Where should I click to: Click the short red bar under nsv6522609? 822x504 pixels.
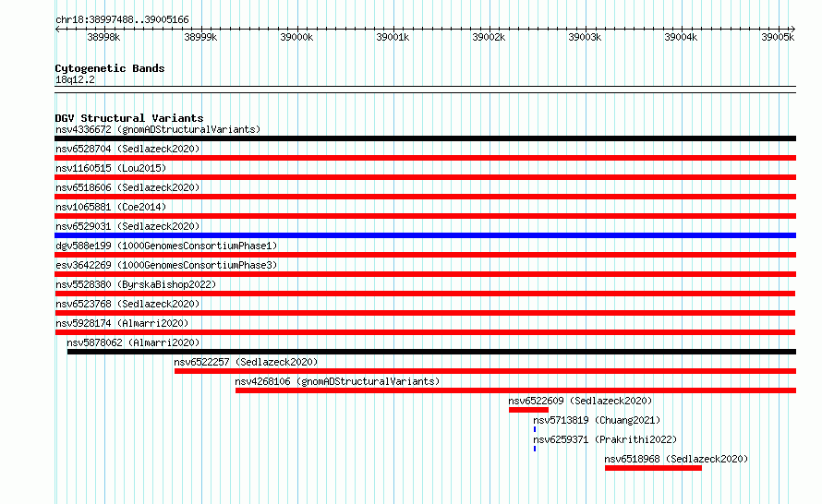coord(528,410)
